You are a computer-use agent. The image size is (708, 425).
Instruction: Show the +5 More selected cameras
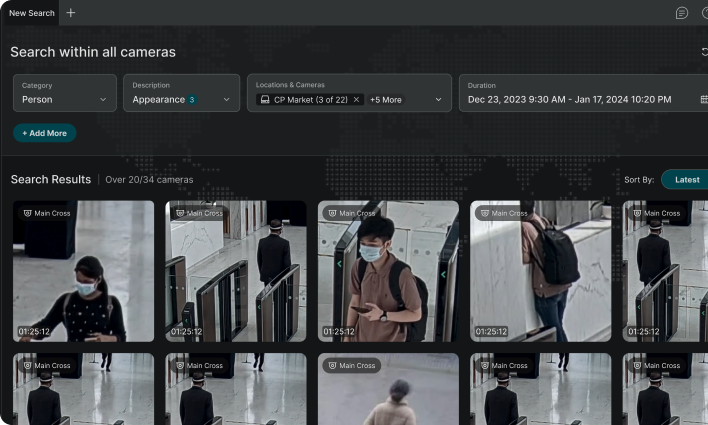(385, 100)
